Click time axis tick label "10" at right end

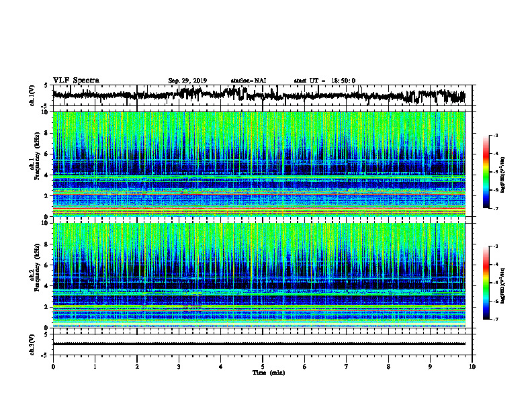tap(472, 367)
